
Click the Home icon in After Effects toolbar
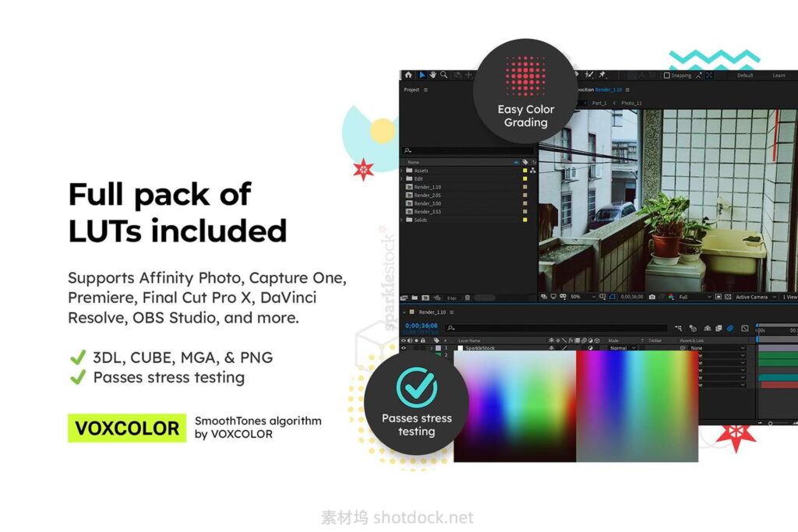pyautogui.click(x=408, y=75)
